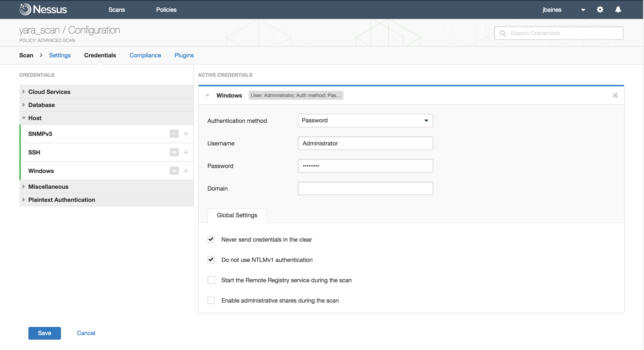Switch to the Compliance tab
The height and width of the screenshot is (350, 644).
coord(145,55)
